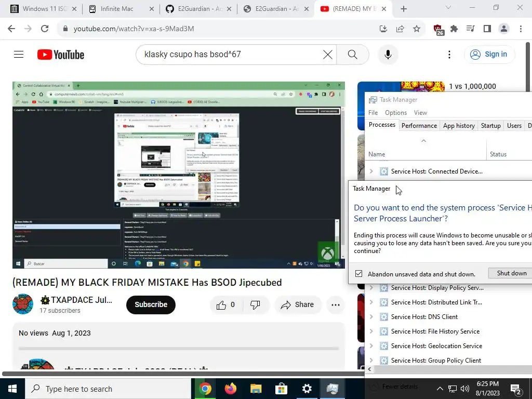Bookmark this page with the star

417,29
